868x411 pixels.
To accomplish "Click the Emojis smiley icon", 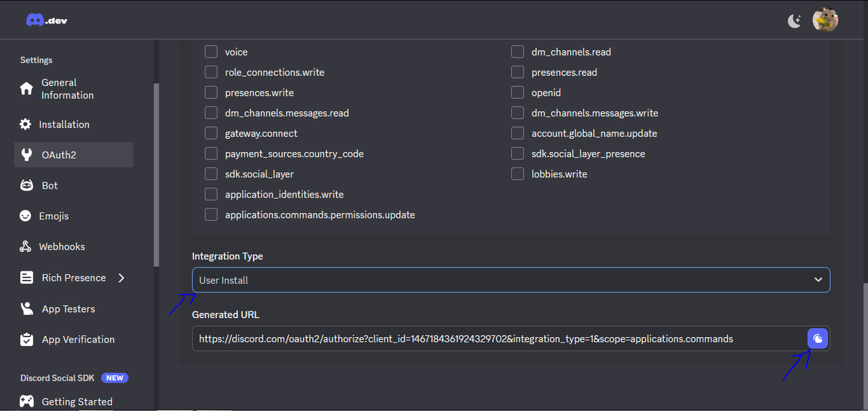I will (x=26, y=216).
